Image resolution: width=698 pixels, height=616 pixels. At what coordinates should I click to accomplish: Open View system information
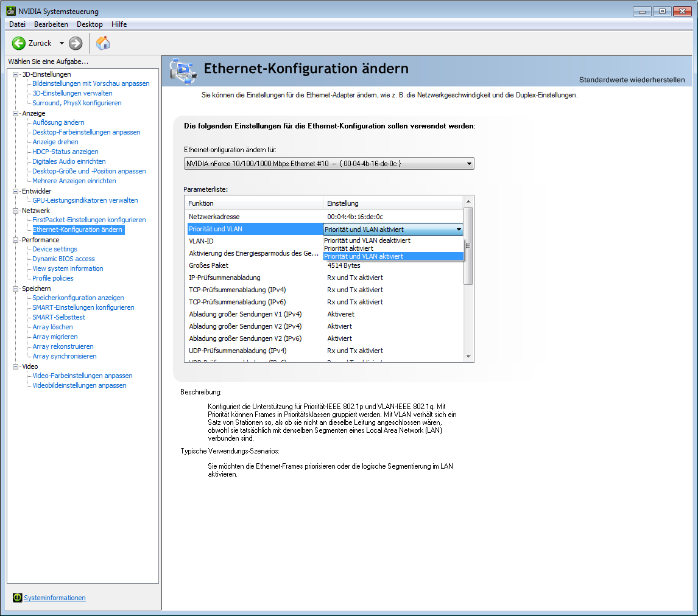point(68,268)
